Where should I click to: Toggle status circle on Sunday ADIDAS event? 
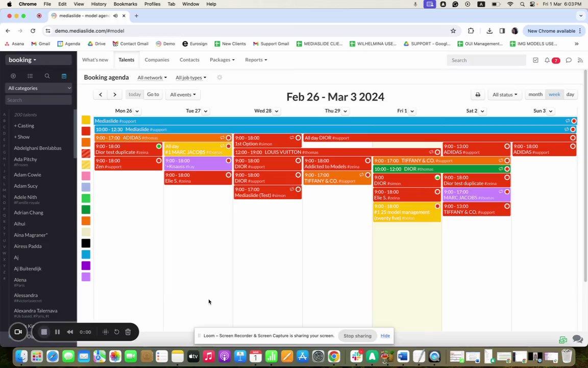click(x=573, y=147)
